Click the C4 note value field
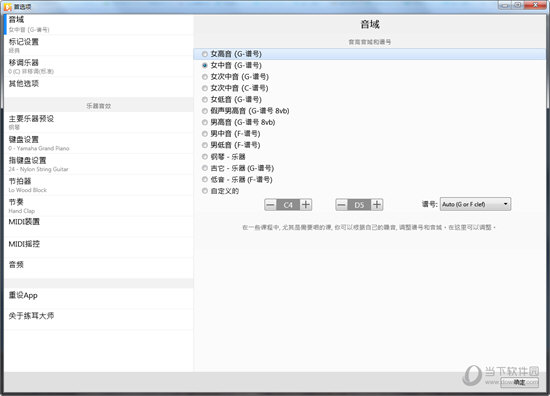The height and width of the screenshot is (396, 550). (288, 204)
